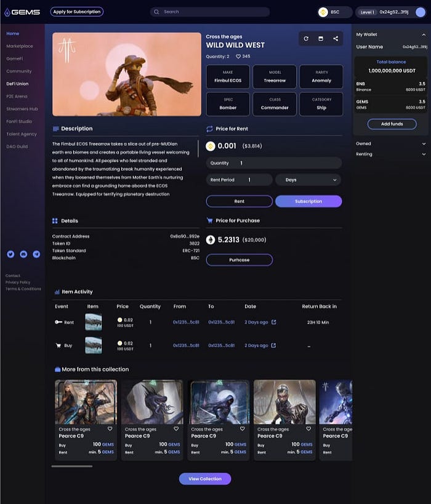The width and height of the screenshot is (431, 504).
Task: Open Community in sidebar
Action: click(x=19, y=71)
